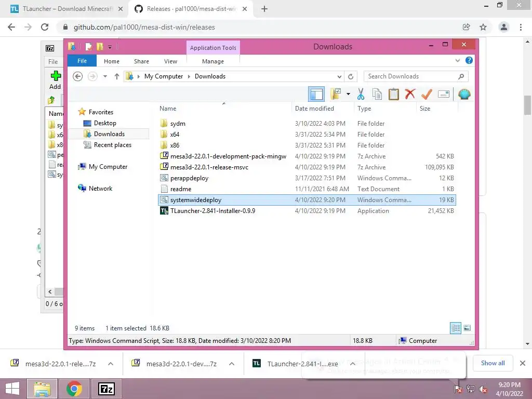Click the orange checkmark Properties icon
This screenshot has width=532, height=399.
(427, 94)
